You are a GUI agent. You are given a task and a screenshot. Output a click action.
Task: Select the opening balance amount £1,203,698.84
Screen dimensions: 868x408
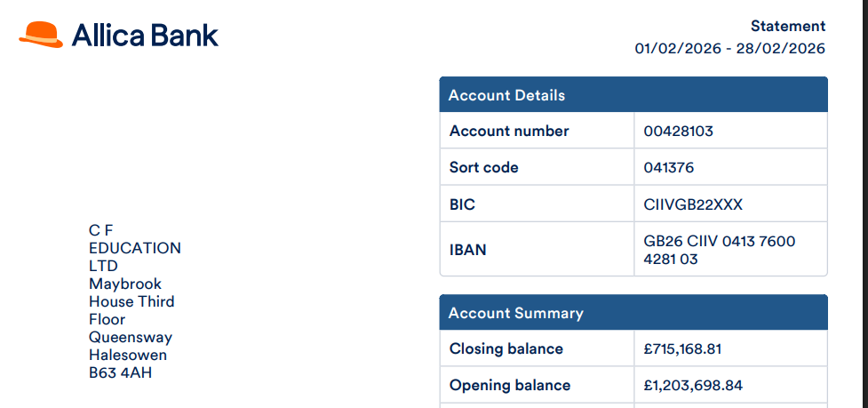693,385
